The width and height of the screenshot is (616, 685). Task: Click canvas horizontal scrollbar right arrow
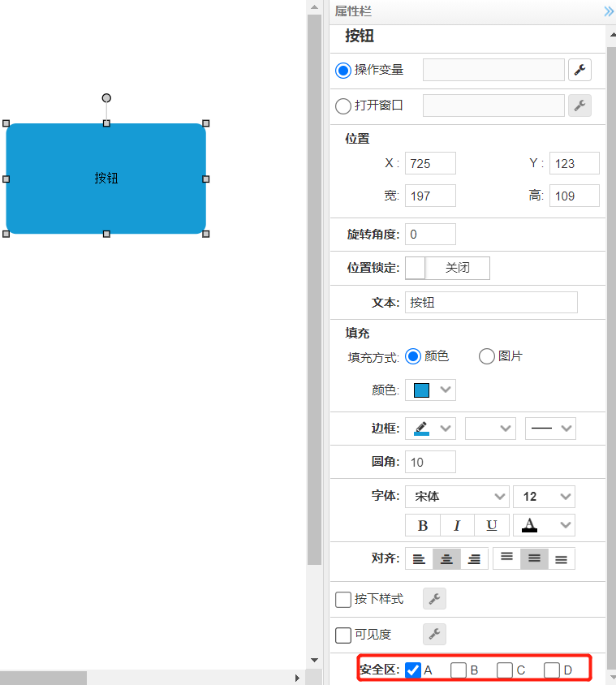[297, 678]
